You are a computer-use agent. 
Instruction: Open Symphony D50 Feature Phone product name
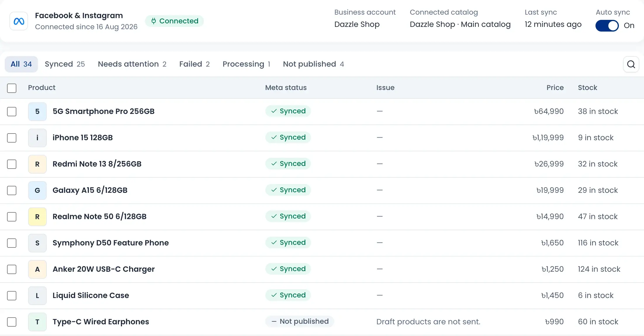click(111, 243)
